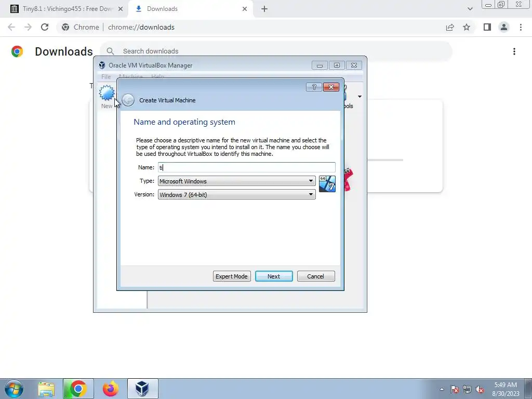Close the Downloads browser tab
Image resolution: width=532 pixels, height=399 pixels.
click(245, 9)
